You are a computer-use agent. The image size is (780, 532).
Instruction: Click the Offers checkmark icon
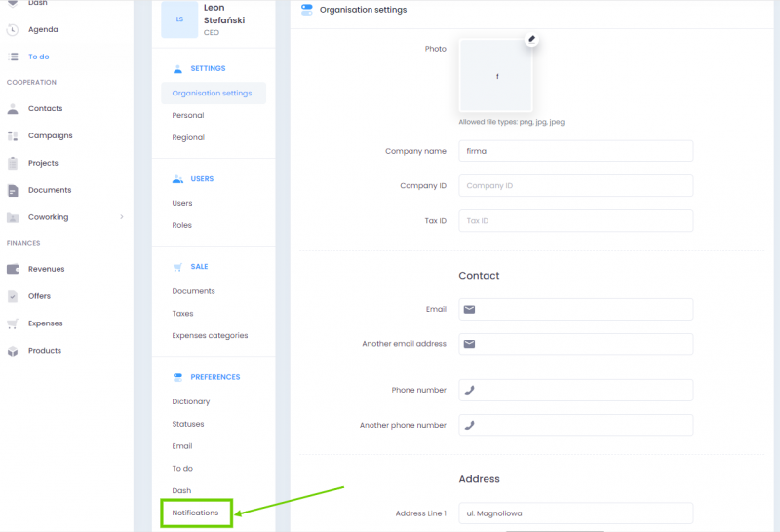pos(13,296)
